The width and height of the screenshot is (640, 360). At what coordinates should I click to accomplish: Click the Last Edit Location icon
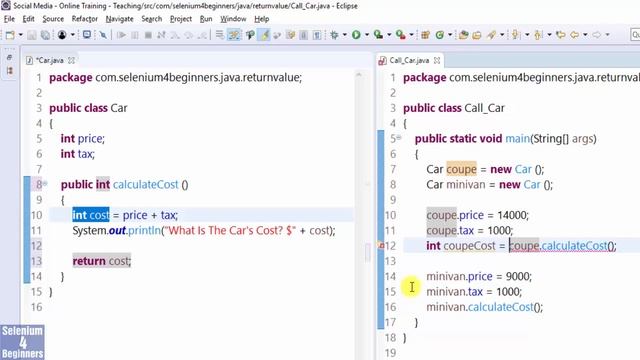pyautogui.click(x=561, y=35)
